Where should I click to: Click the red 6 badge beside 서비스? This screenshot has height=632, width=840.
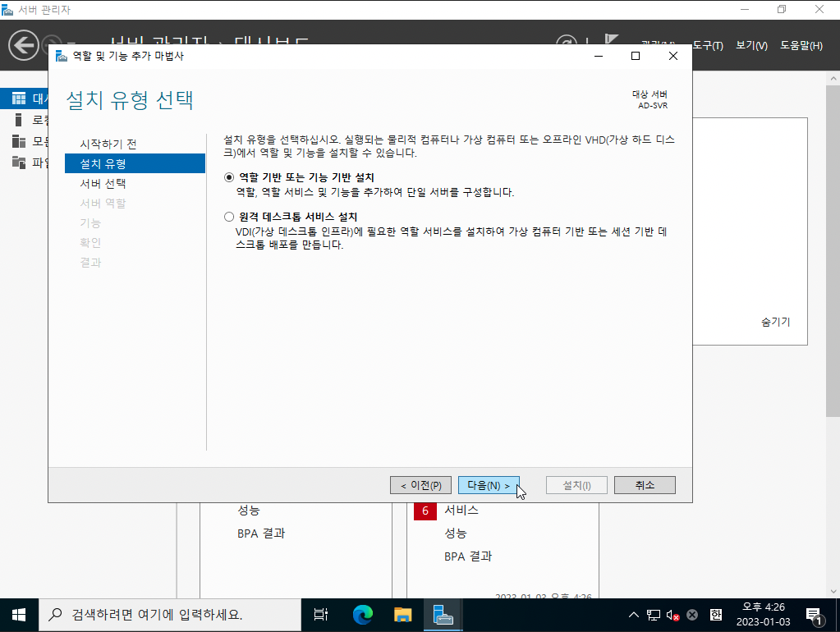click(x=425, y=511)
